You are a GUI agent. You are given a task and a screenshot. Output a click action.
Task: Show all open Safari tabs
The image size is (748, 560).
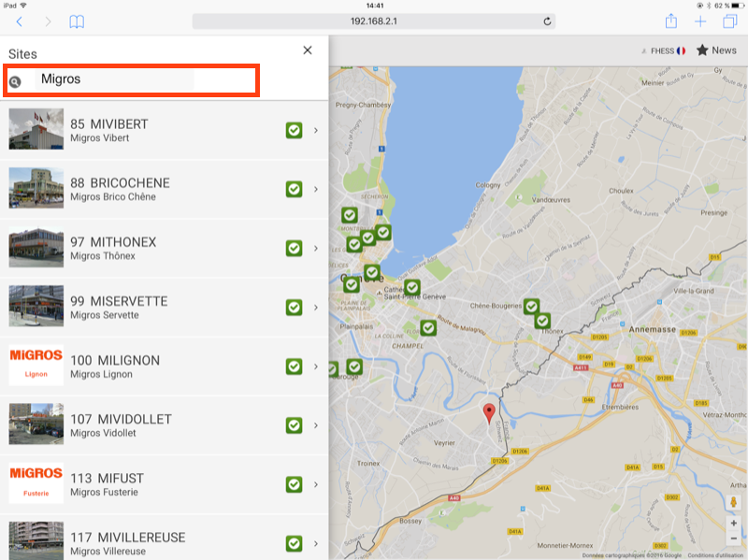click(730, 22)
